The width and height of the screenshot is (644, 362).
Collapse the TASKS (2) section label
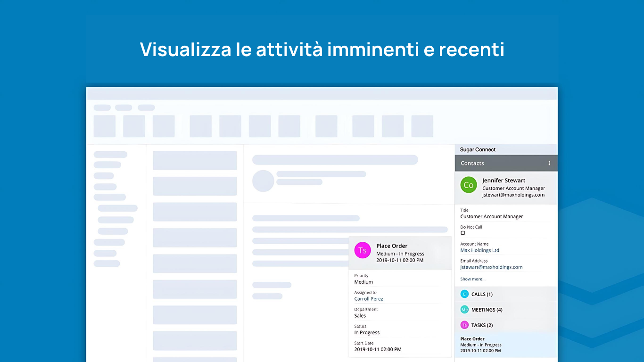(x=482, y=325)
